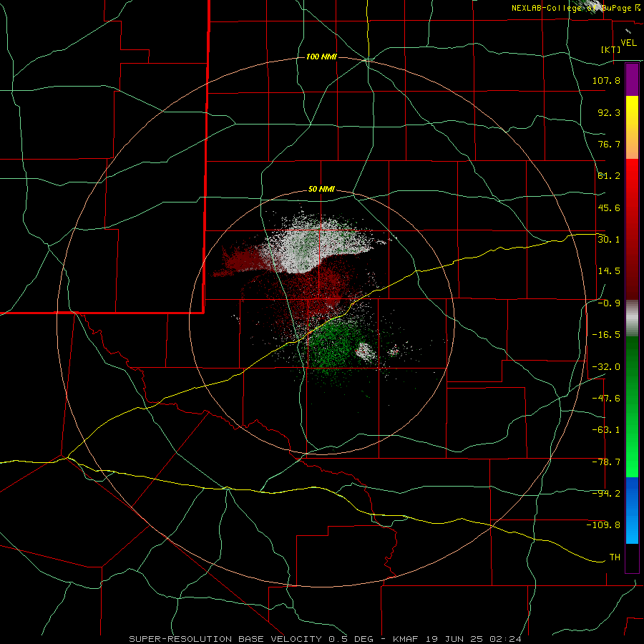644x644 pixels.
Task: Click the large white echo north of radar
Action: click(316, 246)
